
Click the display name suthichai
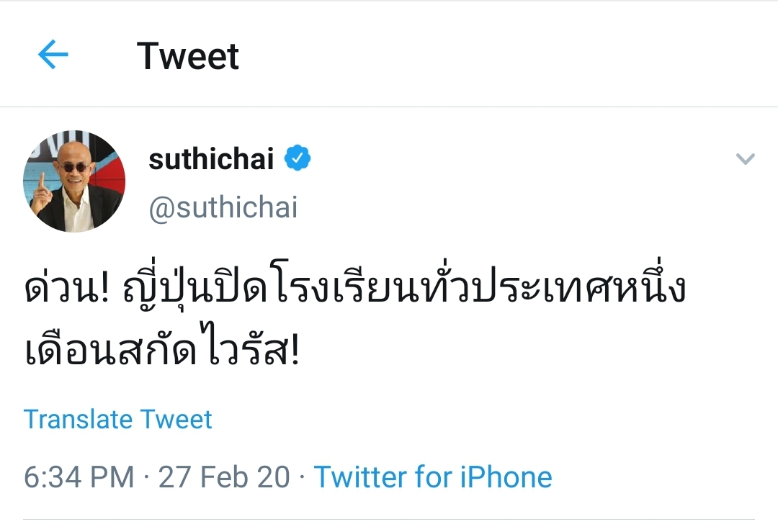[x=211, y=159]
